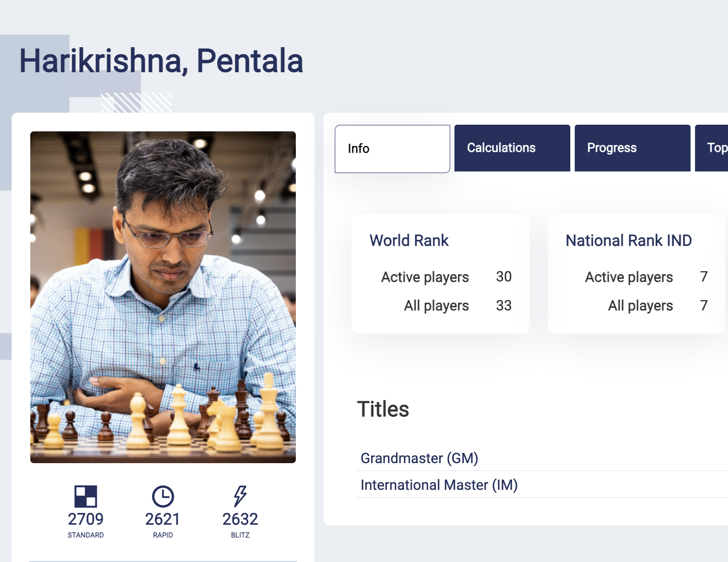Open the Info tab
This screenshot has width=728, height=562.
393,149
